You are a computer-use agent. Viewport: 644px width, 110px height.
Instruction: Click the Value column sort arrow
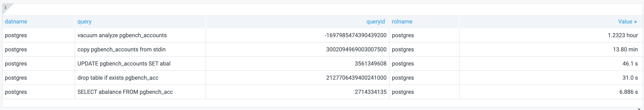pos(636,22)
